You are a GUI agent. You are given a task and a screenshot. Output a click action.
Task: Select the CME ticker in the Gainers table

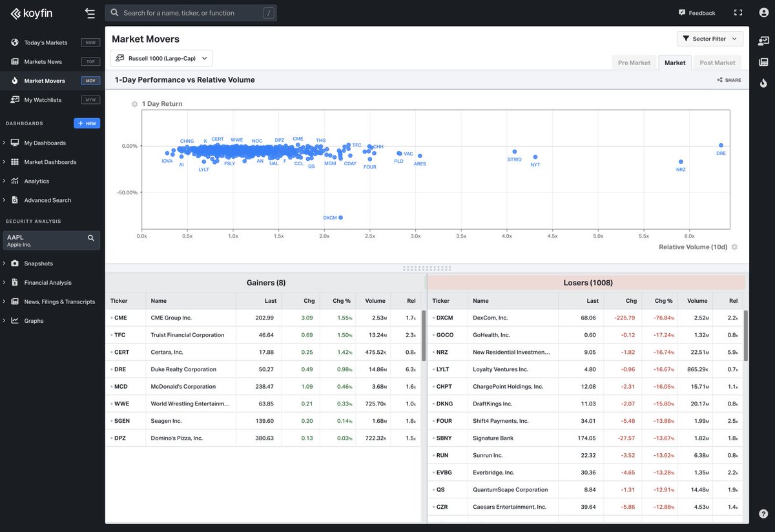(x=121, y=318)
